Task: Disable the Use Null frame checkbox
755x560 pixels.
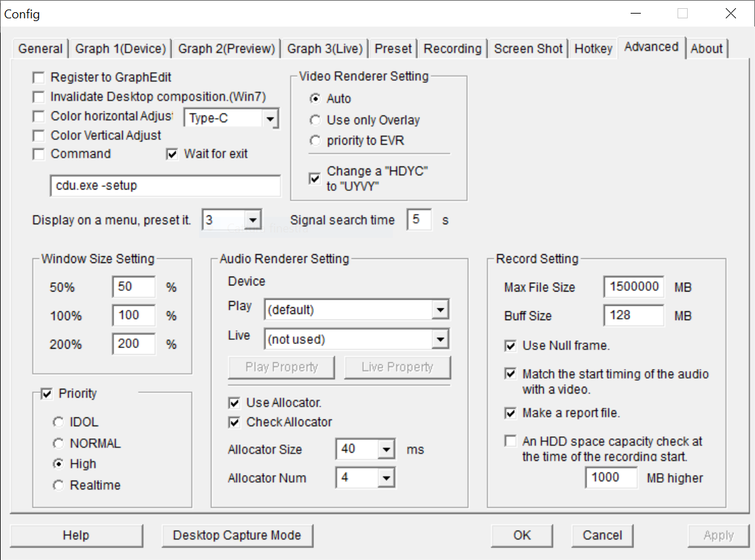Action: point(510,346)
